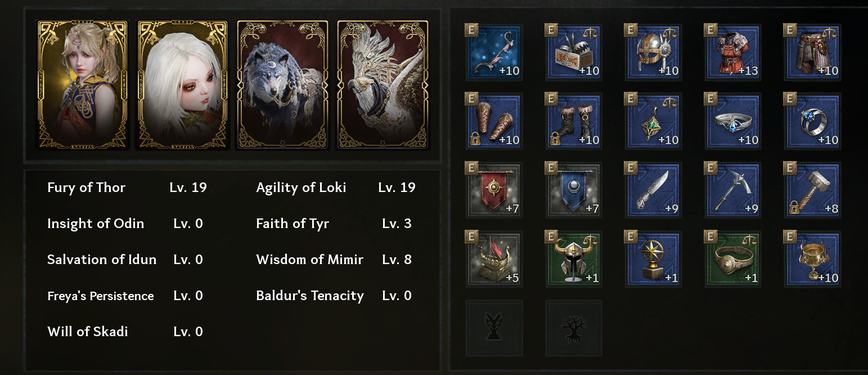Viewport: 868px width, 375px height.
Task: Click the red banner +7 item
Action: pyautogui.click(x=494, y=191)
